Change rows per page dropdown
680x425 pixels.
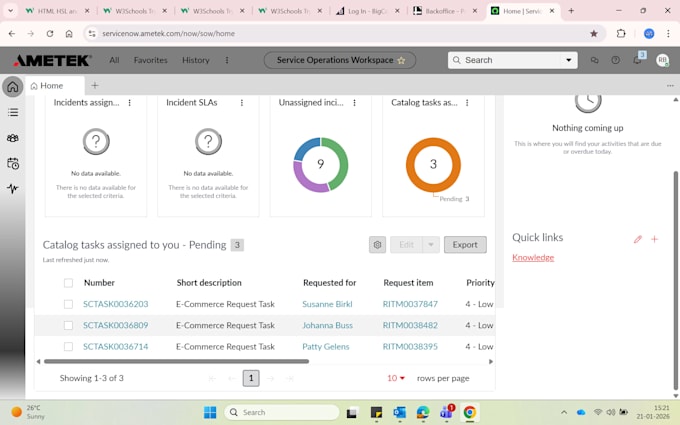(x=396, y=378)
